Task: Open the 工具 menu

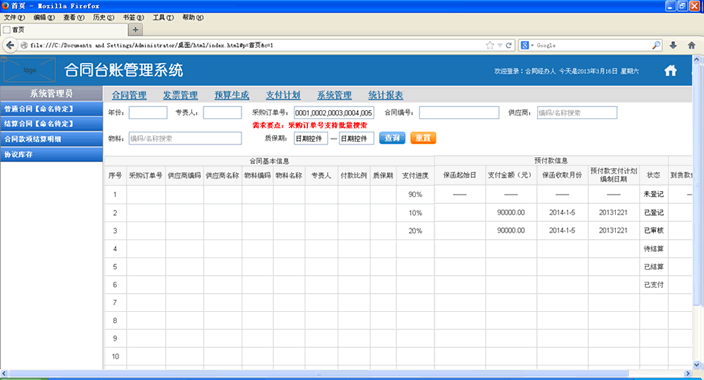Action: coord(163,18)
